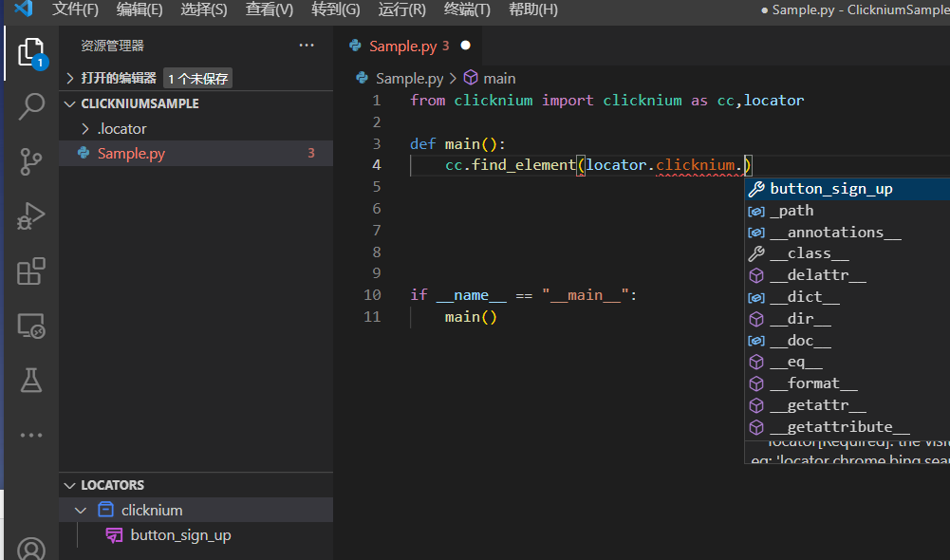The image size is (950, 560).
Task: Open 转到(G) menu
Action: coord(336,9)
